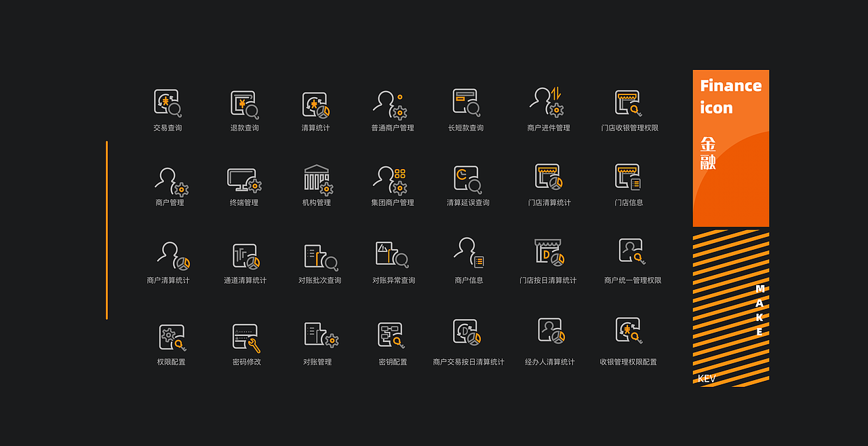Click the 交易查询 text label
The height and width of the screenshot is (446, 868).
point(167,128)
